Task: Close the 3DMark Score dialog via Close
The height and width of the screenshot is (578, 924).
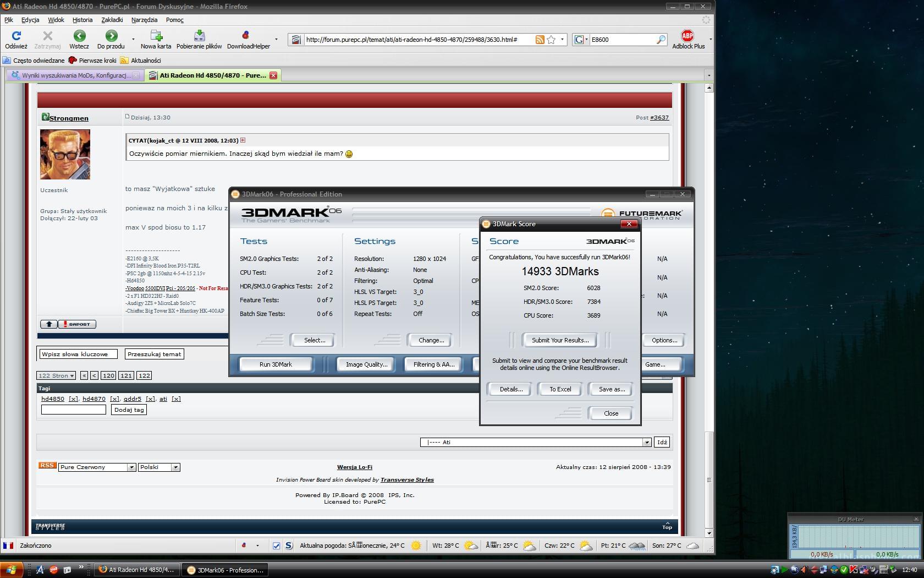Action: point(610,413)
